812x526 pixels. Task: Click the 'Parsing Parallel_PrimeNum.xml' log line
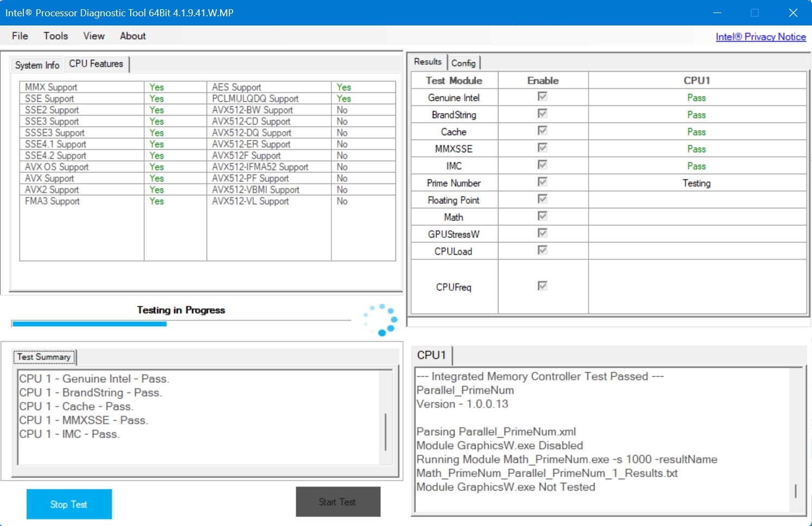(x=496, y=432)
